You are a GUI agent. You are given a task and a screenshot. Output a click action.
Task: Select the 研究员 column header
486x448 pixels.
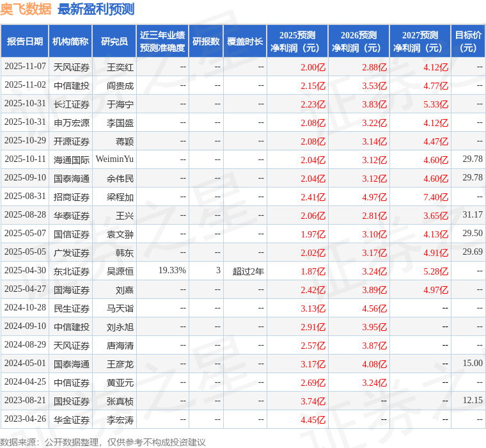tap(114, 41)
